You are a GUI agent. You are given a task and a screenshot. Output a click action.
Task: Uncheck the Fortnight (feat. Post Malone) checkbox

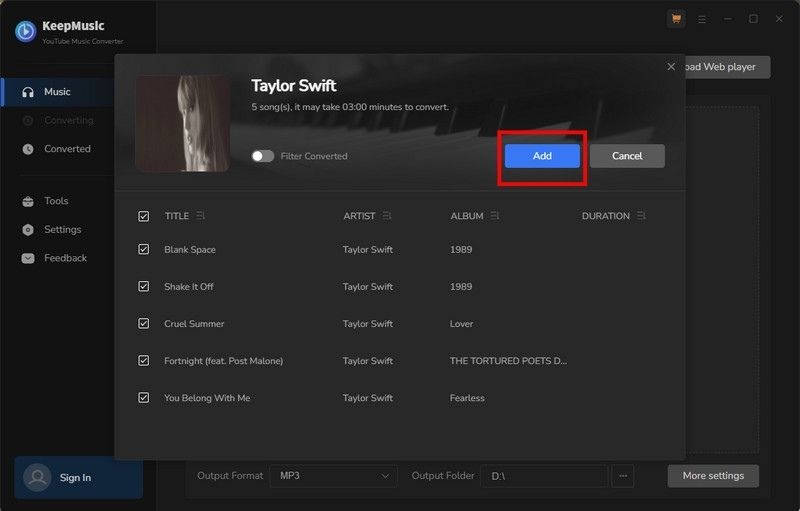(144, 361)
